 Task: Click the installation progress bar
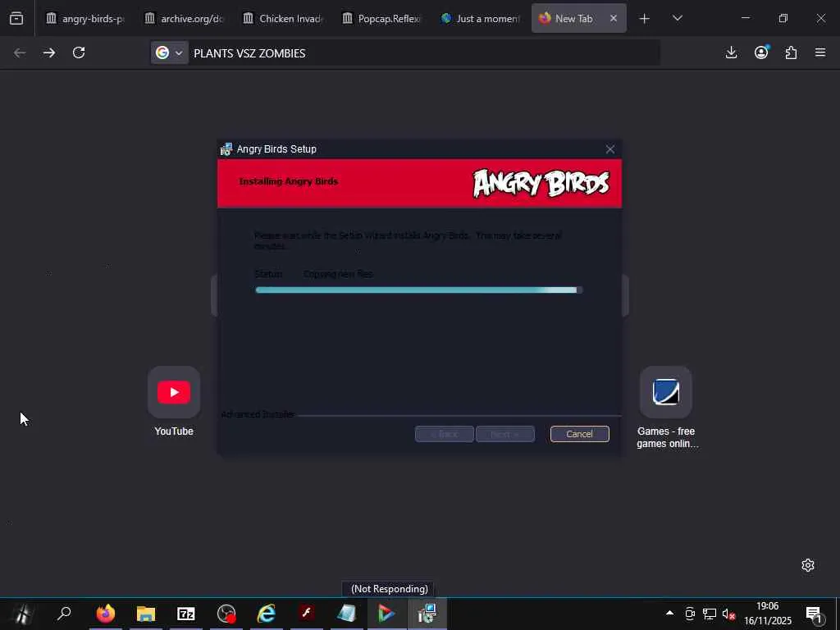tap(419, 290)
